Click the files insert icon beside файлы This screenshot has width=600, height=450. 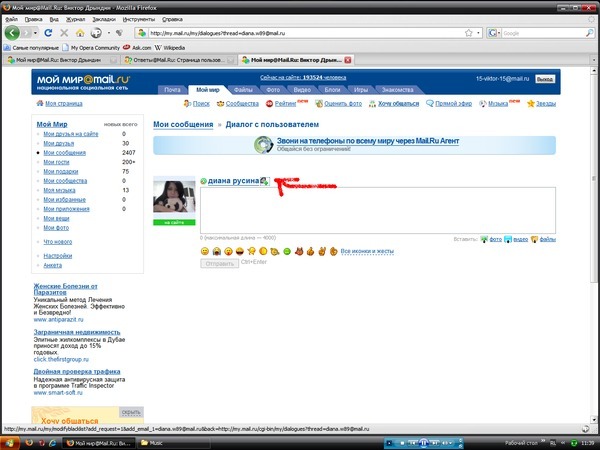click(x=534, y=239)
